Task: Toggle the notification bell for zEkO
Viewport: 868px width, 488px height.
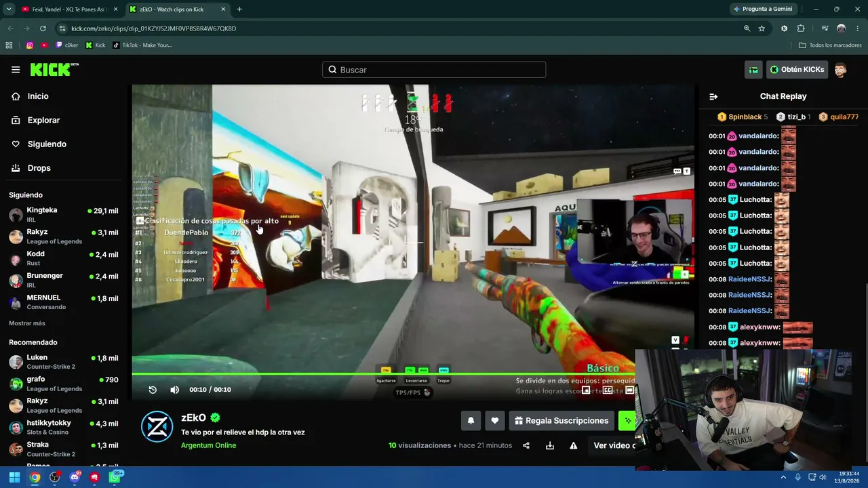Action: click(x=471, y=421)
